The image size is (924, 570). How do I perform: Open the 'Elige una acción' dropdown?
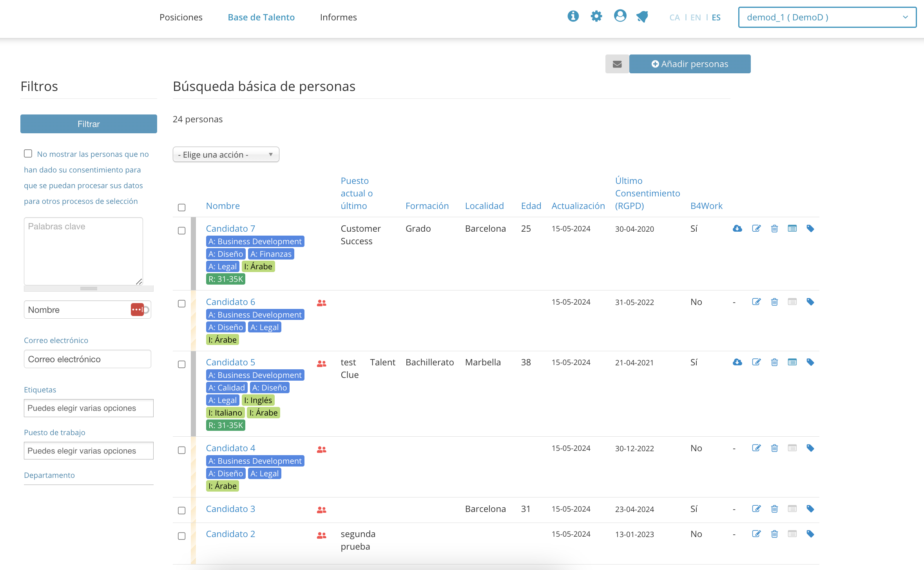coord(226,154)
